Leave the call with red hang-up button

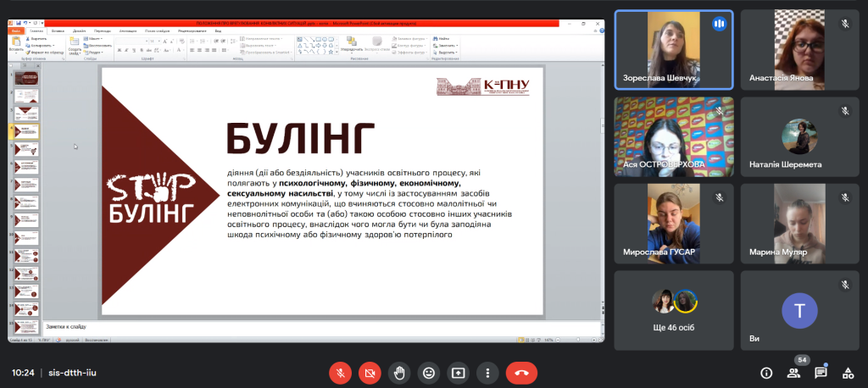tap(521, 372)
